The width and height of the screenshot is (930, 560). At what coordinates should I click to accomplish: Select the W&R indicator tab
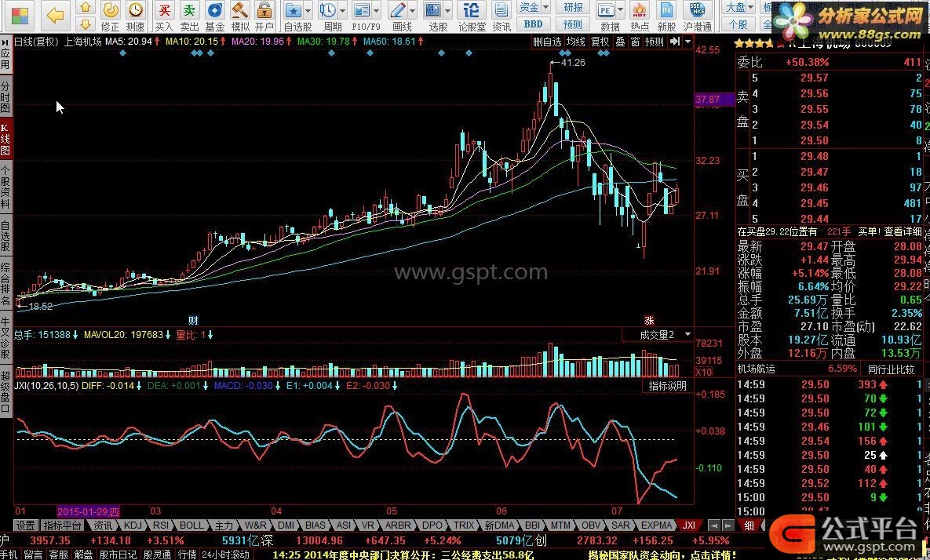click(x=255, y=525)
